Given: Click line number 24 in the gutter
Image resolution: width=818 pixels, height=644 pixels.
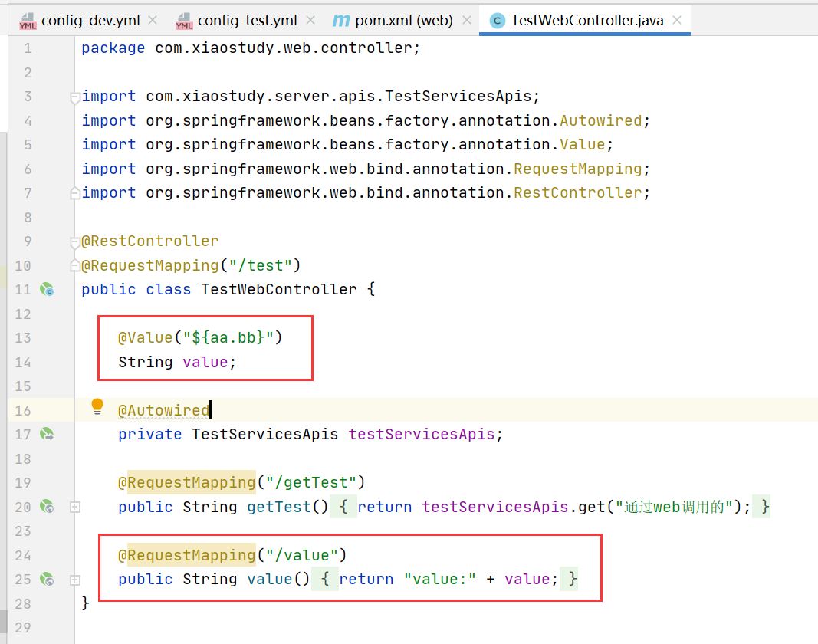Looking at the screenshot, I should pyautogui.click(x=23, y=555).
